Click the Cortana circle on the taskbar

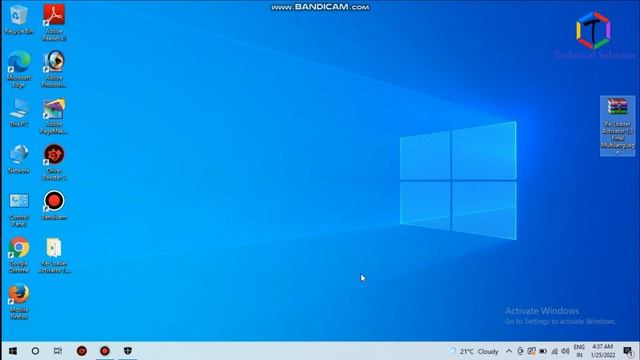click(36, 351)
